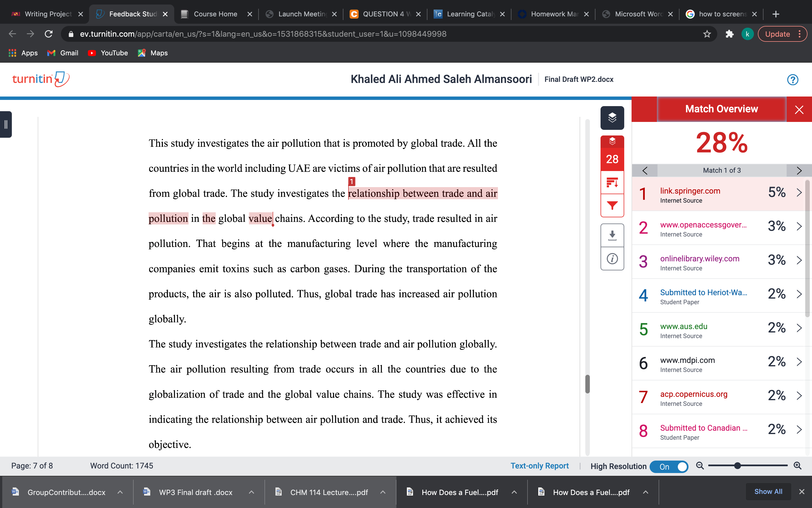Open the Maps bookmark
Screen dimensions: 812x508
pyautogui.click(x=153, y=53)
